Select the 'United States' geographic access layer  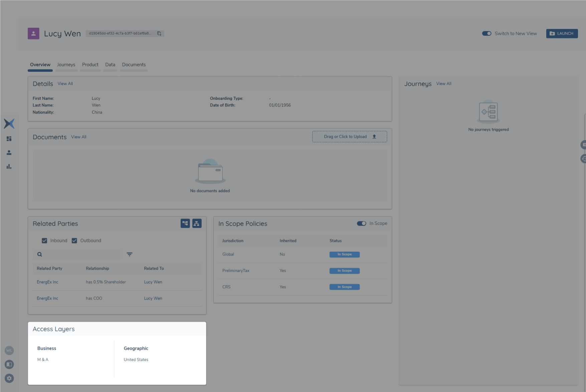[x=136, y=360]
